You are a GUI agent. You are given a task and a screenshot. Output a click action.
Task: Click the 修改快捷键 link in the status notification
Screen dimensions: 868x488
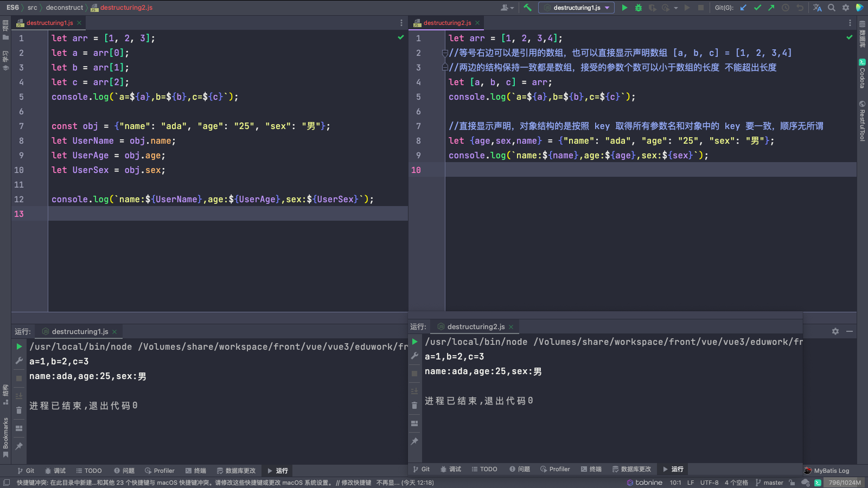tap(356, 483)
